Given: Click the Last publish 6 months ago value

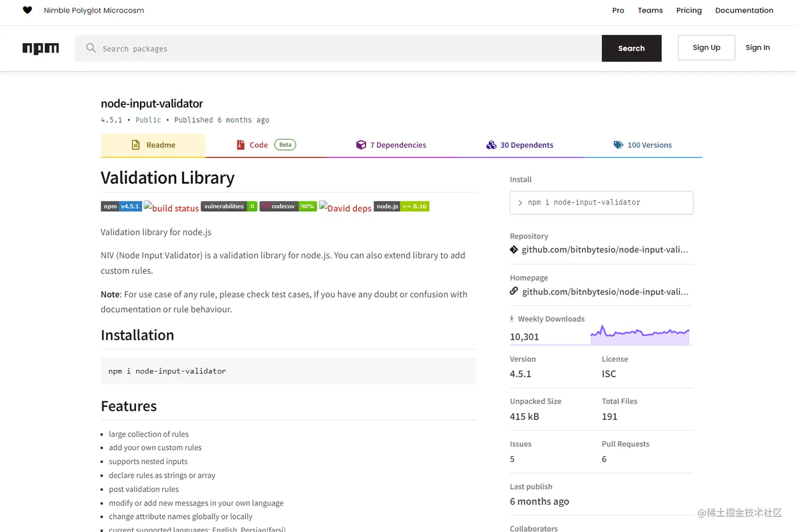Looking at the screenshot, I should point(539,501).
